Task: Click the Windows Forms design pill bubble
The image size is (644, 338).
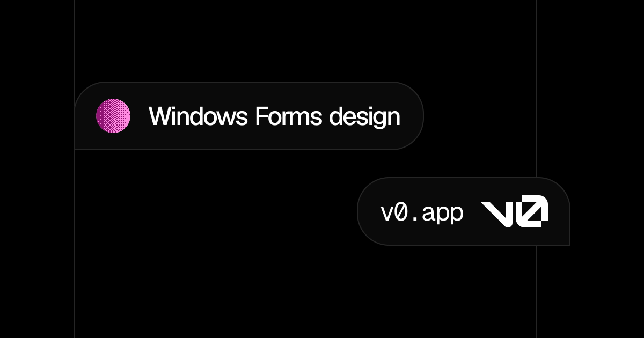Action: point(248,116)
